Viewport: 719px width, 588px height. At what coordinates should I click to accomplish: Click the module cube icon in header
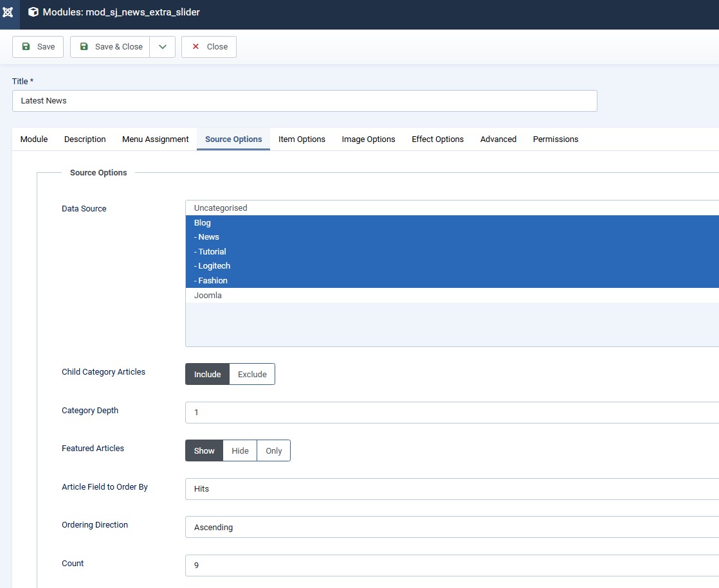point(33,12)
